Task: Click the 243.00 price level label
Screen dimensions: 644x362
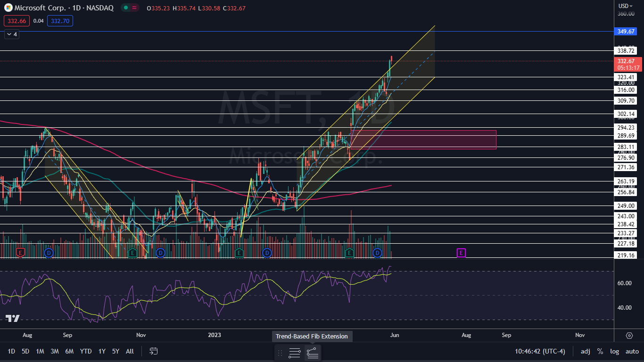Action: pos(626,216)
